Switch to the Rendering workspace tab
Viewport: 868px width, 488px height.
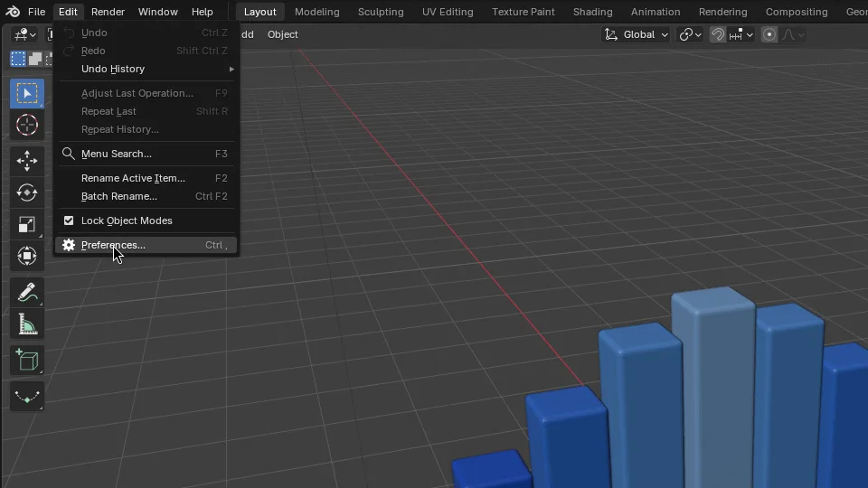click(x=723, y=12)
